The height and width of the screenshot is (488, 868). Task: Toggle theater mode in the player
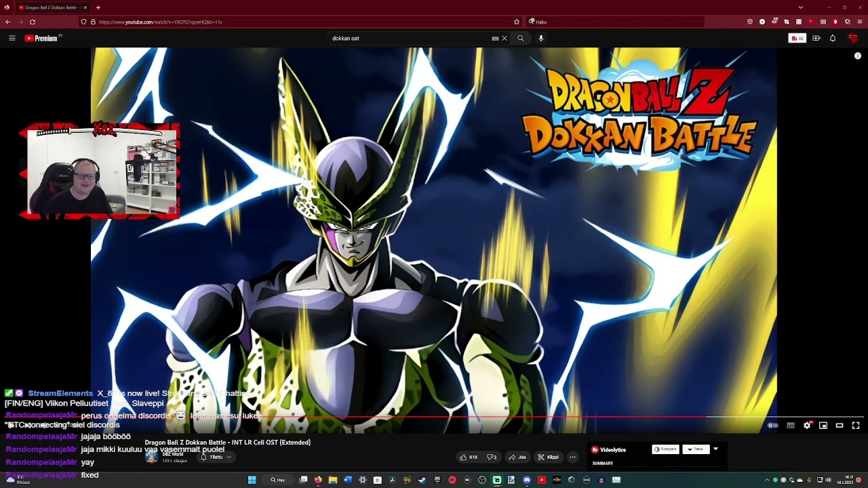click(840, 426)
